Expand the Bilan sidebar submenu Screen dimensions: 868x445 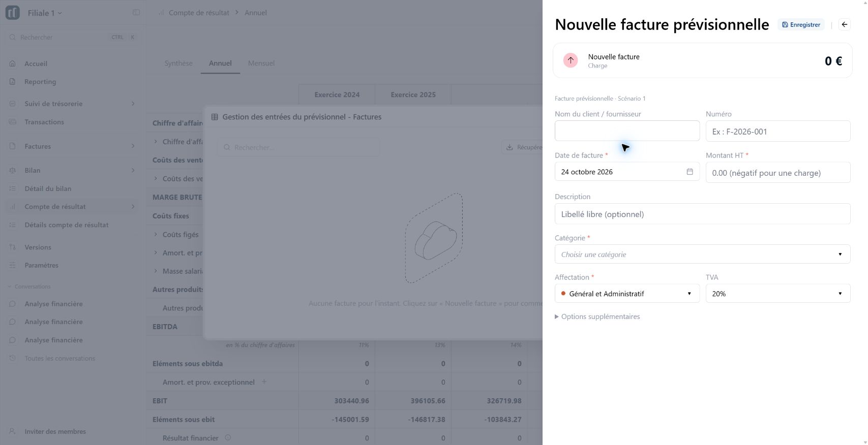pyautogui.click(x=133, y=170)
